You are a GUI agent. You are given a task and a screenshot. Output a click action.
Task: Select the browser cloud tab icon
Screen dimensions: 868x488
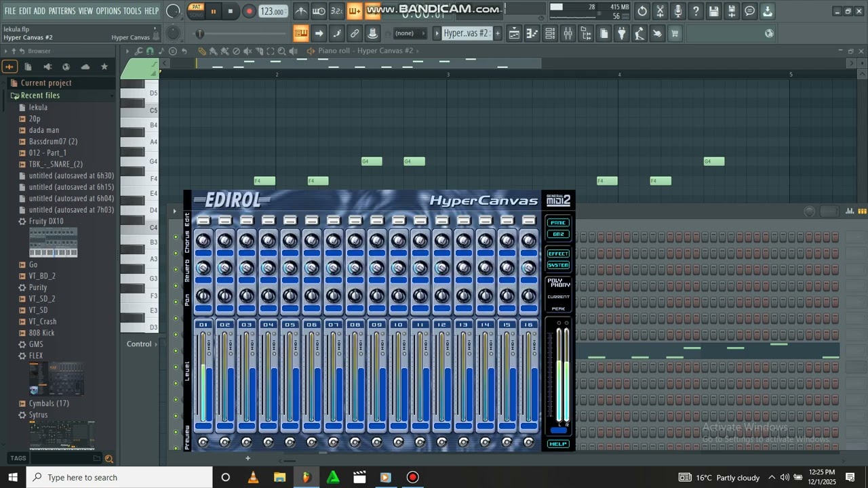(x=85, y=66)
